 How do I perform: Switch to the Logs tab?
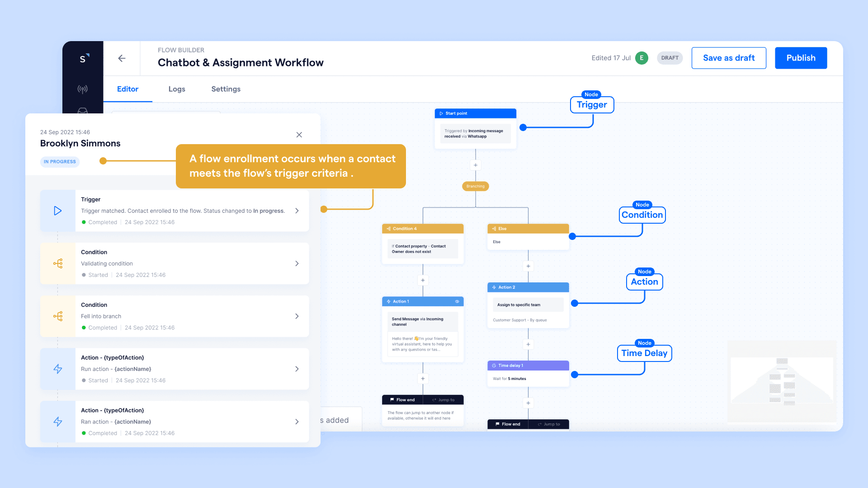177,89
